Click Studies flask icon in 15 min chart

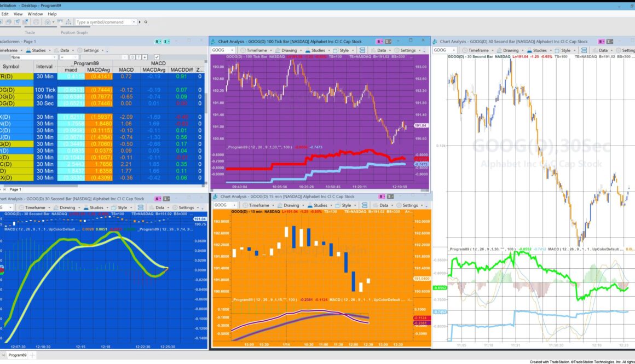click(x=310, y=205)
